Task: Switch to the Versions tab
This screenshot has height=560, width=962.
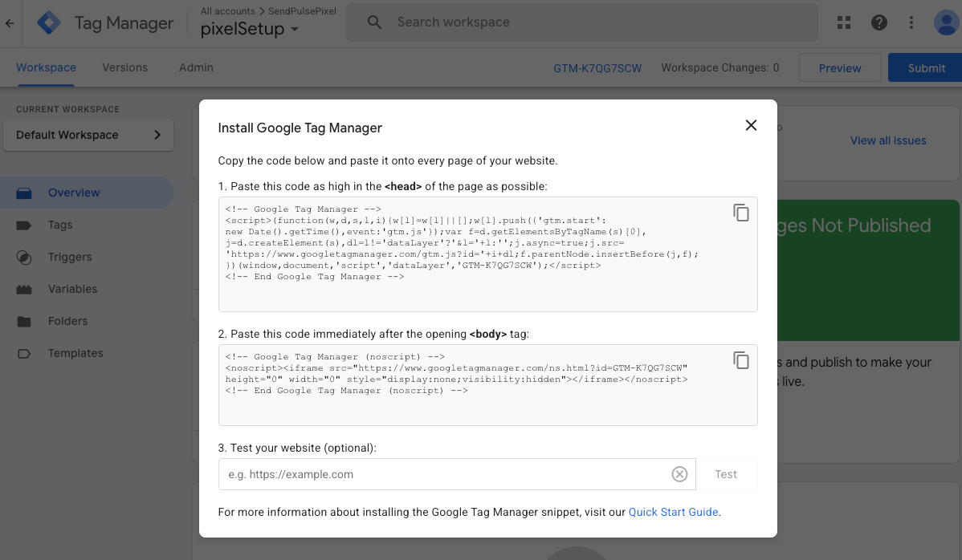Action: coord(124,67)
